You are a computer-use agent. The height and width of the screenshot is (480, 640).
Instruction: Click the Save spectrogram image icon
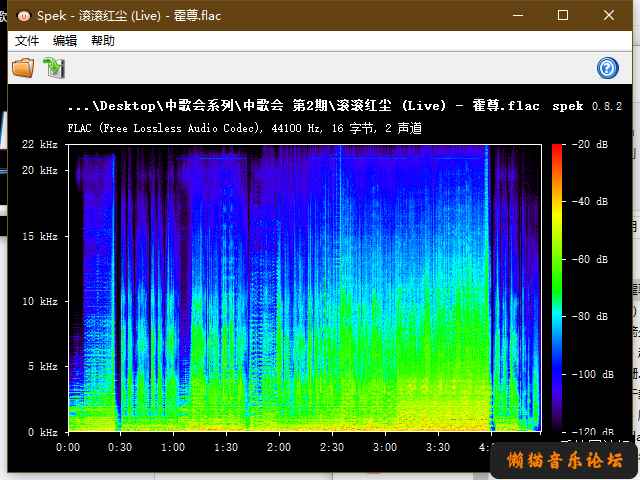pyautogui.click(x=53, y=68)
